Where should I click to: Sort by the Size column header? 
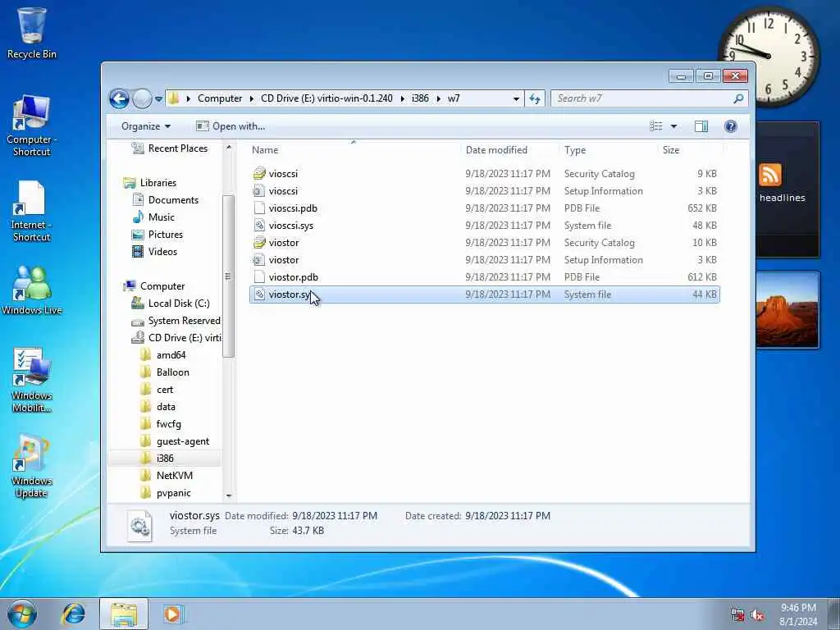[689, 150]
